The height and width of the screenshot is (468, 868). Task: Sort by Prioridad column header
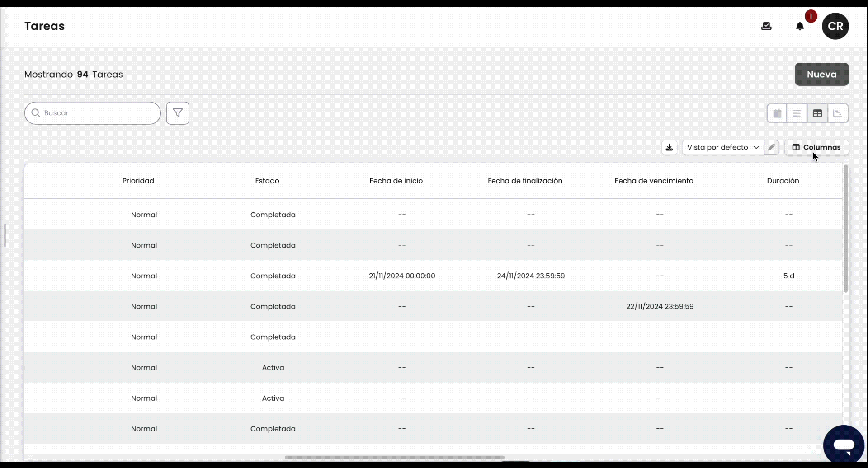[x=138, y=181]
